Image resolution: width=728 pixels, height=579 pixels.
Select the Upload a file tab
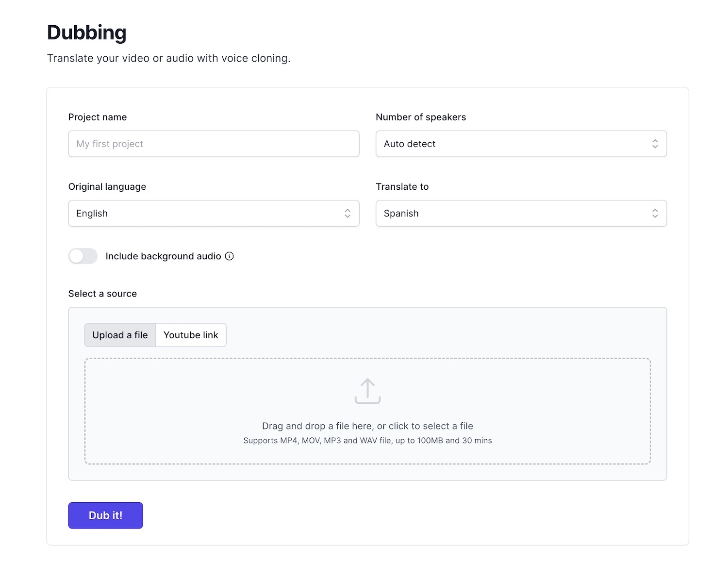coord(119,335)
